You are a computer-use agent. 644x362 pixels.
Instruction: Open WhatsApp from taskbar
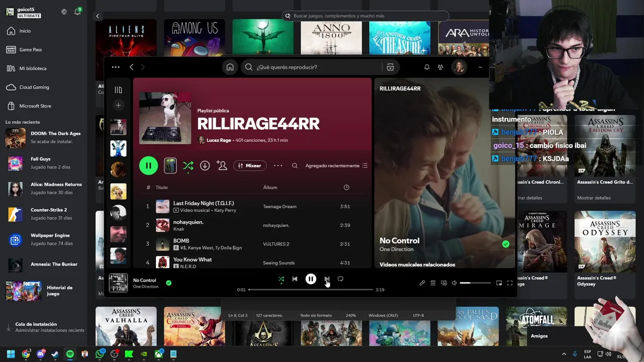pyautogui.click(x=100, y=354)
